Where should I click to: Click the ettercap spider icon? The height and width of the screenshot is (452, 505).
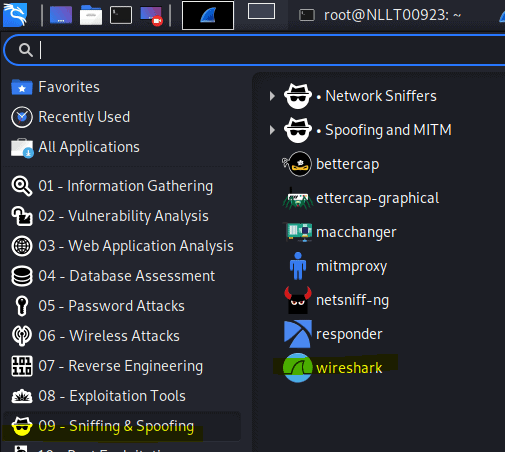tap(298, 199)
